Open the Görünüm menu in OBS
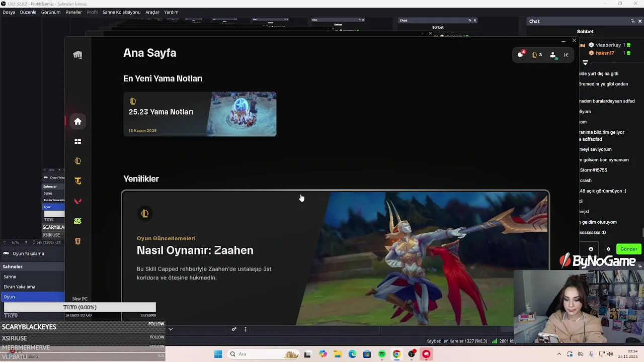 coord(51,12)
